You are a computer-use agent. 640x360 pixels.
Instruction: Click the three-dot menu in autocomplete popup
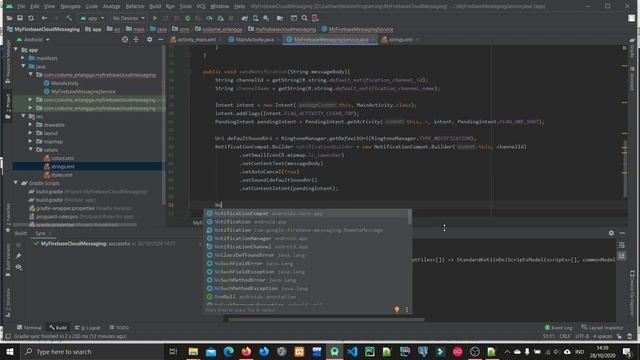click(x=407, y=309)
